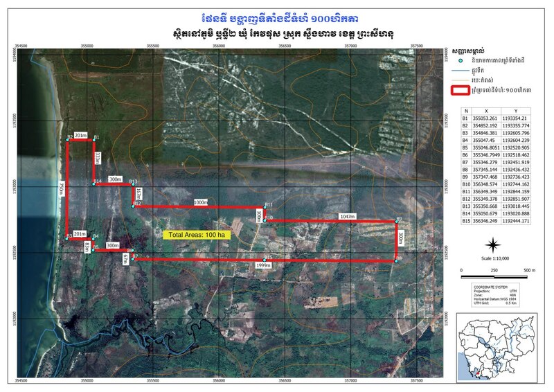The height and width of the screenshot is (392, 554).
Task: Click the red boundary rectangle legend symbol
Action: (461, 90)
